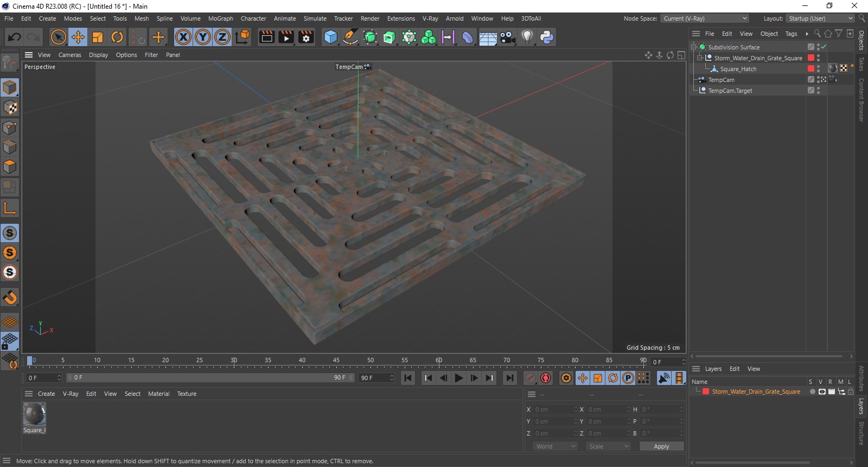Add a Cube primitive object
This screenshot has width=868, height=467.
click(x=330, y=37)
